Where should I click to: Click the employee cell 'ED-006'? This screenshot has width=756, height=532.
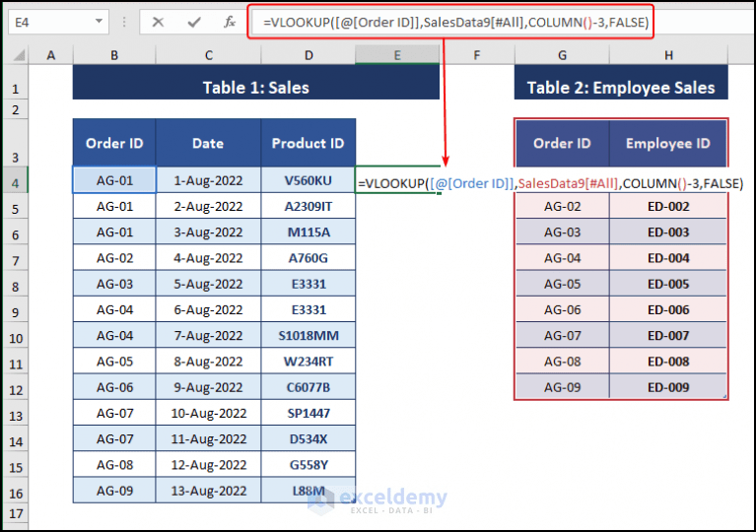coord(668,310)
